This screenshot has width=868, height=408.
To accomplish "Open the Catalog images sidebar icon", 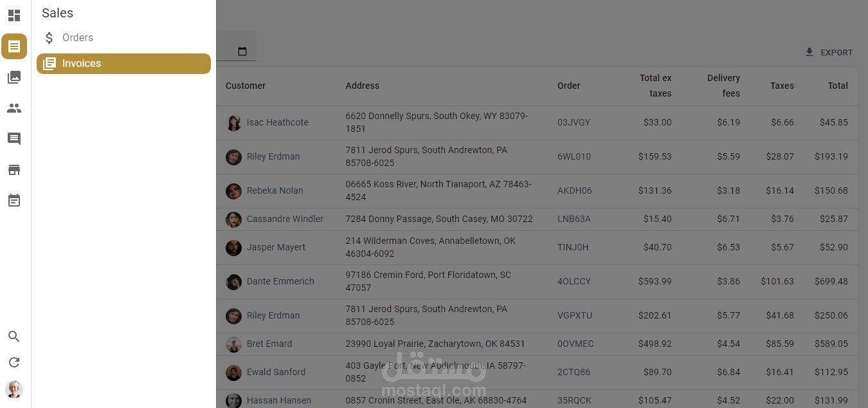I will [14, 77].
